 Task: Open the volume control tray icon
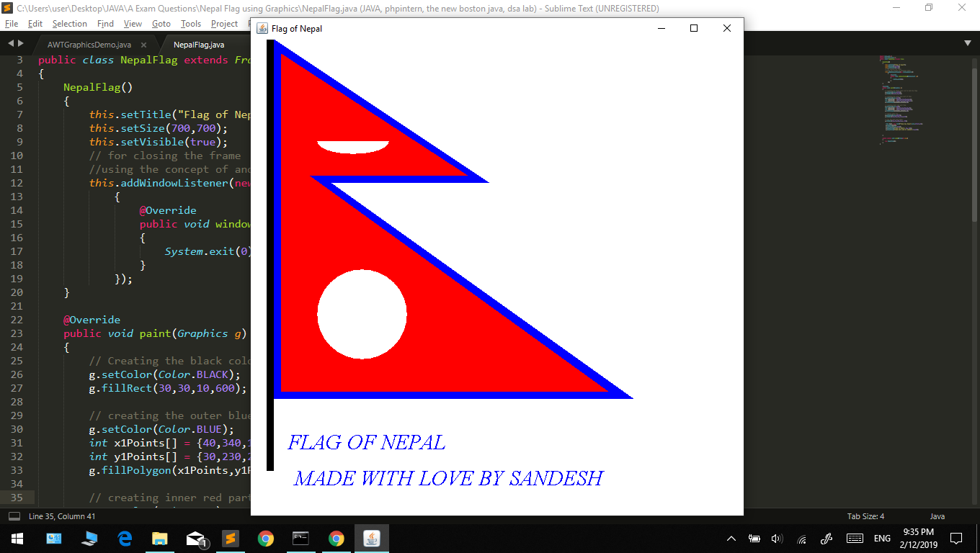[777, 538]
